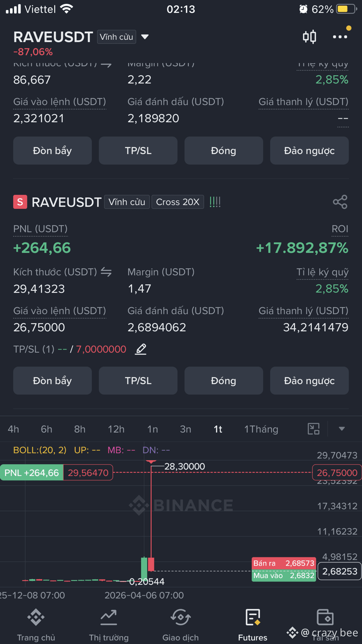The height and width of the screenshot is (644, 362).
Task: Edit TP/SL with the pencil icon
Action: point(141,349)
